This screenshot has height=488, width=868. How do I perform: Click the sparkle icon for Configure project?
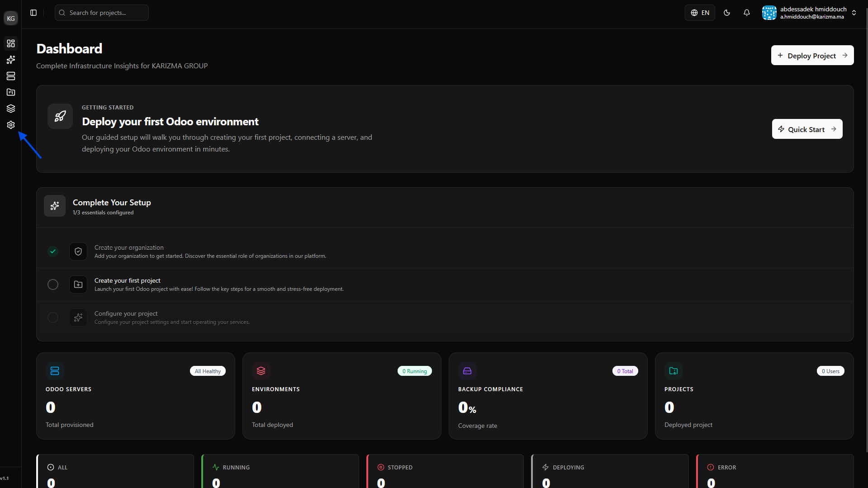coord(78,317)
